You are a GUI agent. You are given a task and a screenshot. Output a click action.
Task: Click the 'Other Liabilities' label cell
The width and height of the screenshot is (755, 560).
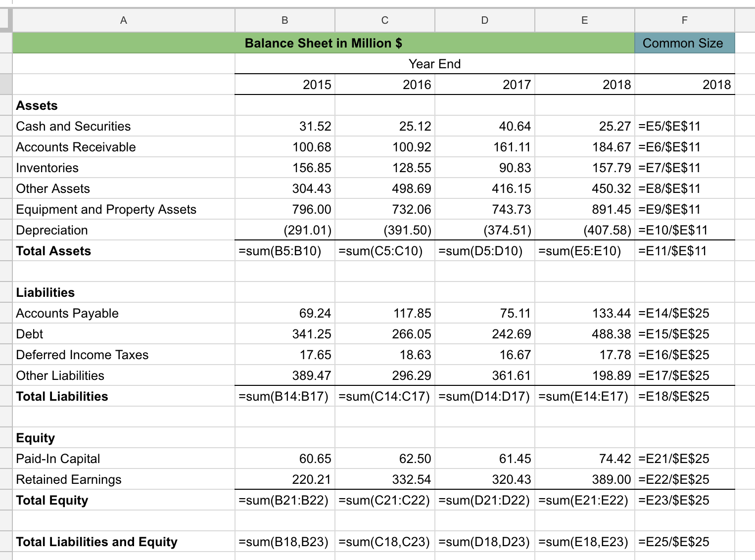click(124, 375)
